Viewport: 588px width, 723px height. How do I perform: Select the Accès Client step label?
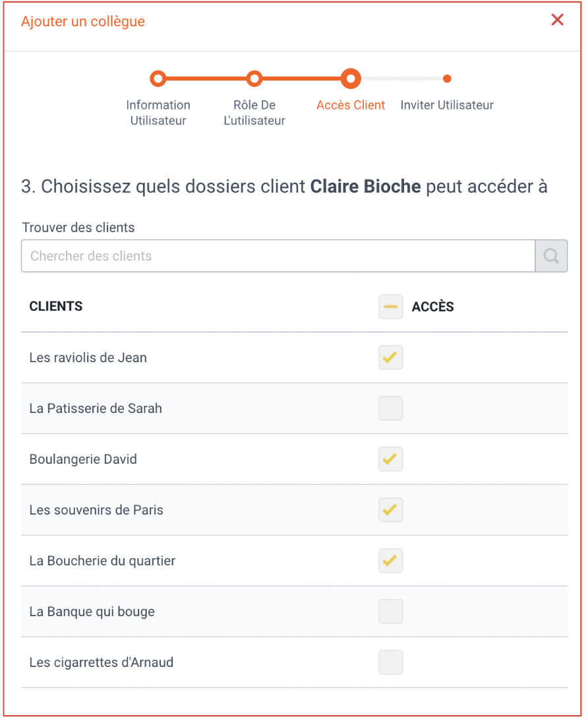pos(351,105)
